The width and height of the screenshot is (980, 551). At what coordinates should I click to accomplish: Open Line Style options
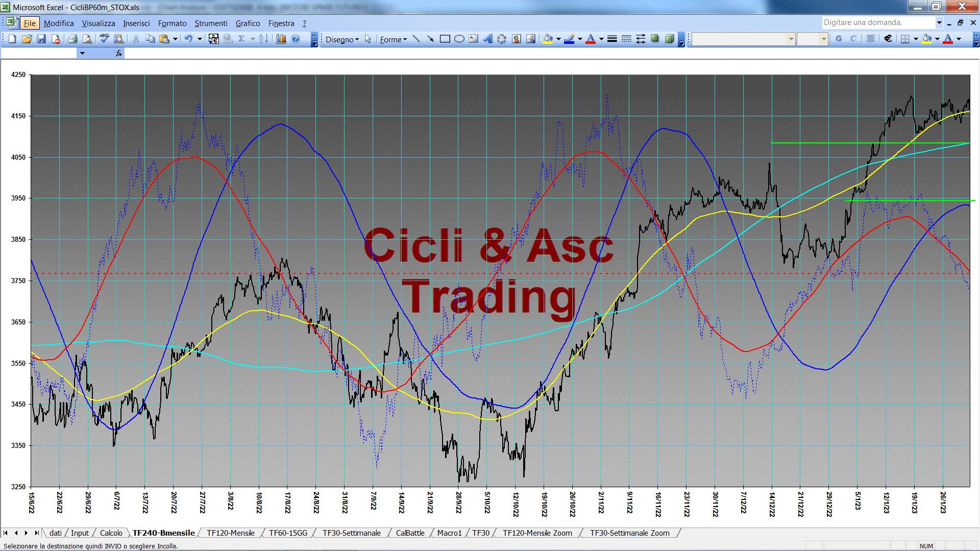pyautogui.click(x=612, y=39)
